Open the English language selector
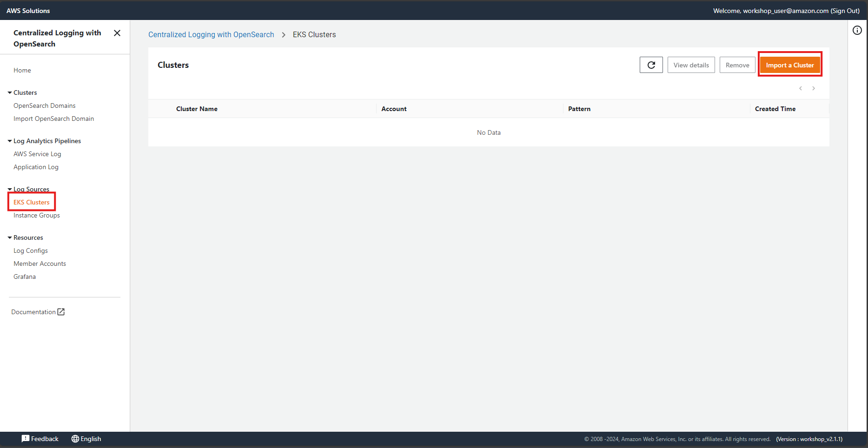The width and height of the screenshot is (868, 448). (86, 439)
